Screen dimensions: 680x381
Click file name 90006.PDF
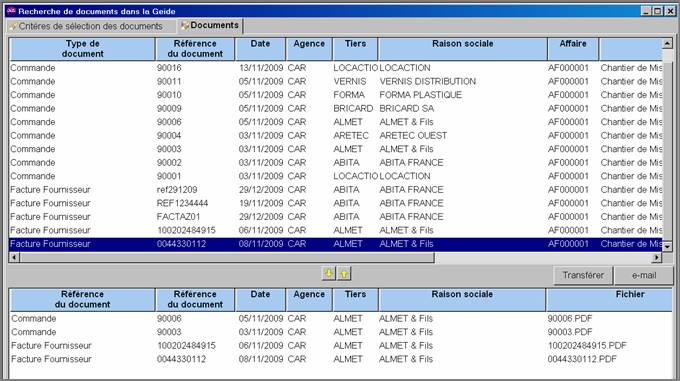(569, 319)
